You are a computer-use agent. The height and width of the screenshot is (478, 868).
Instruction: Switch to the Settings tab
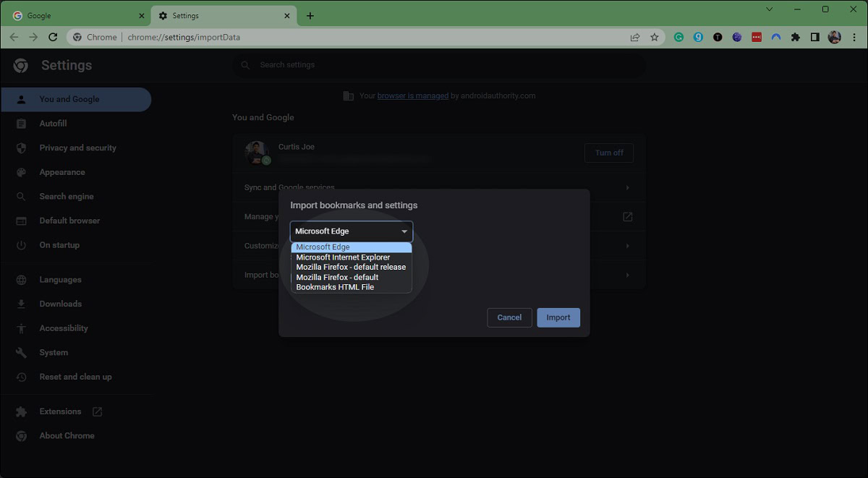pos(224,16)
